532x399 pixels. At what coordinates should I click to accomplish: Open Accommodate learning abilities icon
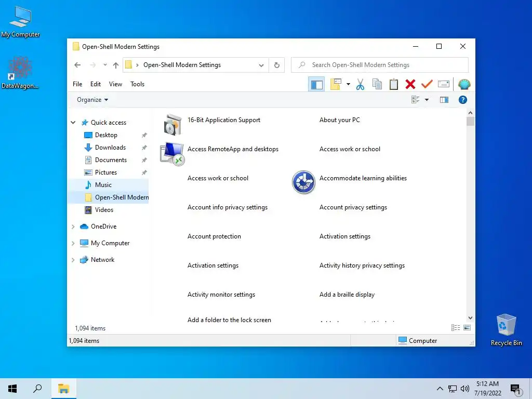[x=303, y=182]
